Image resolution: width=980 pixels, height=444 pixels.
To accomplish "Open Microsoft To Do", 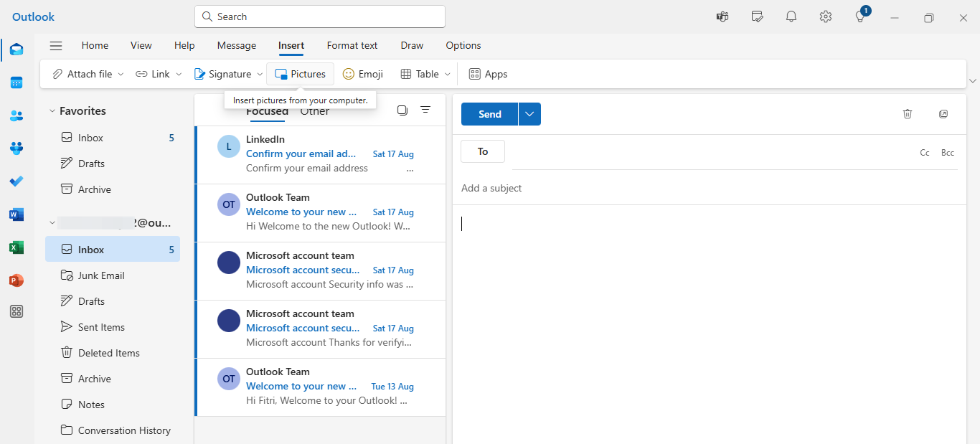I will pyautogui.click(x=16, y=181).
